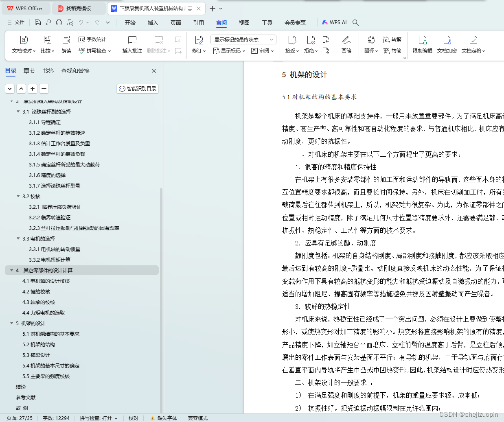Click the expand-all down chevron in outline pane
Image resolution: width=504 pixels, height=422 pixels.
point(10,88)
